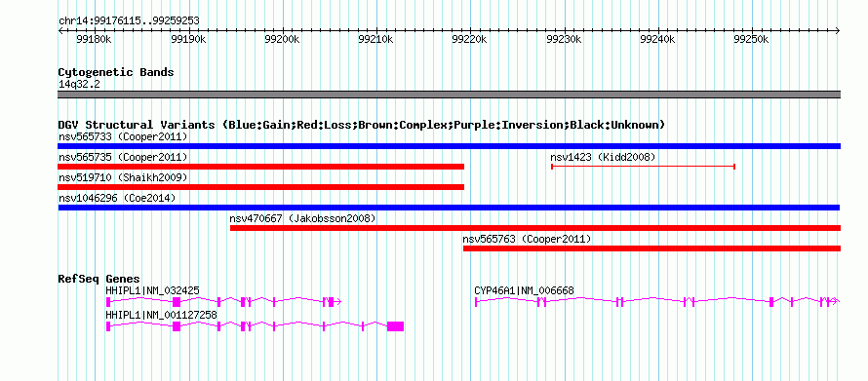Open gene label CYP46A1|NM_006668
This screenshot has width=868, height=381.
pos(525,290)
